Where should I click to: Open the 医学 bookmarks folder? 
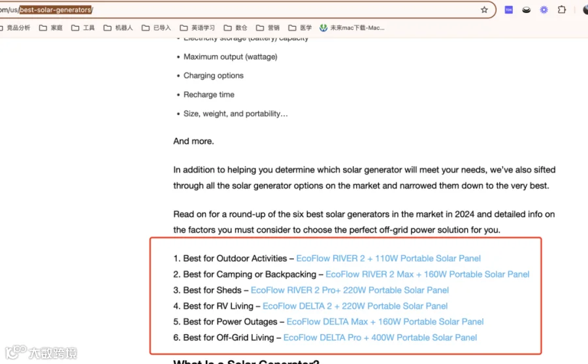pos(300,27)
